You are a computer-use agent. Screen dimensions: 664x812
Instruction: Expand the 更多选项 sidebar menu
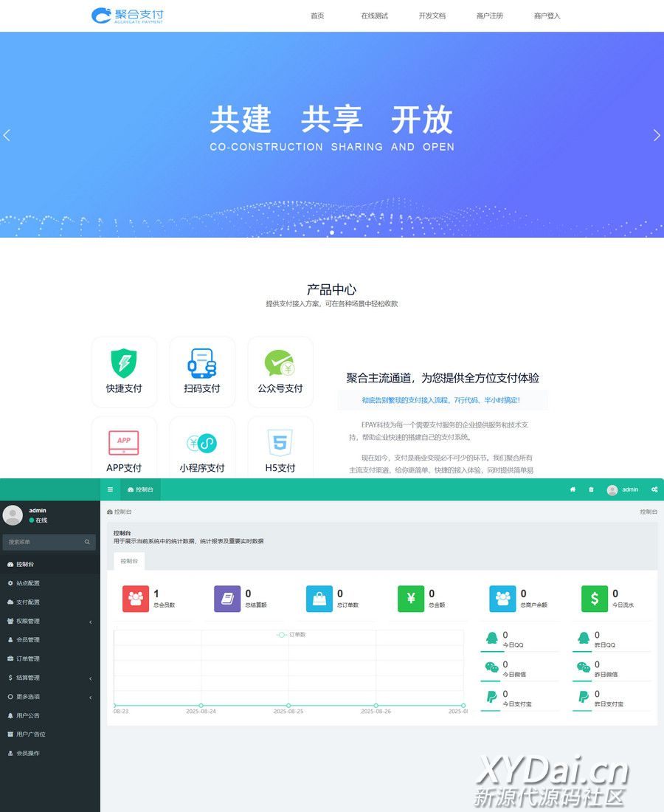tap(49, 697)
